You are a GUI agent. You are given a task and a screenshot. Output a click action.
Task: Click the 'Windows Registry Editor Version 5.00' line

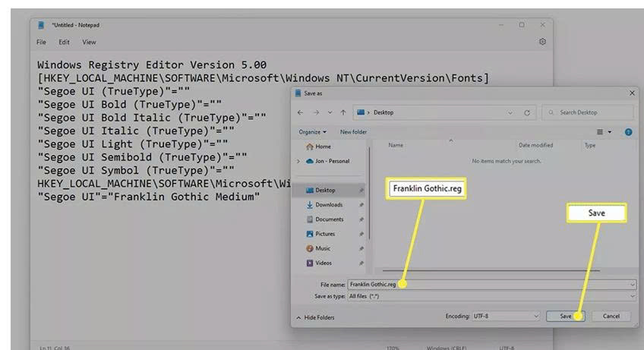(152, 65)
